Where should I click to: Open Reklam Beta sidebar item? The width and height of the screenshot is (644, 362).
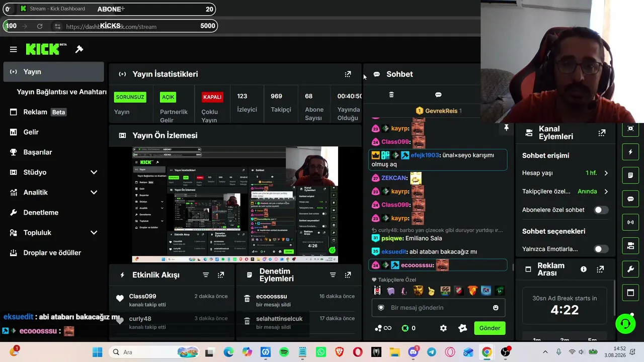[53, 112]
